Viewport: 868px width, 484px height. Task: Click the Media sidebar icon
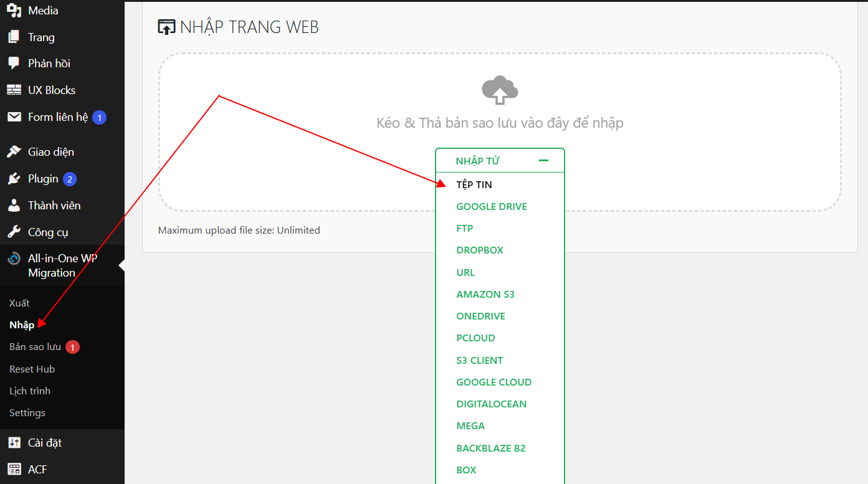(14, 11)
